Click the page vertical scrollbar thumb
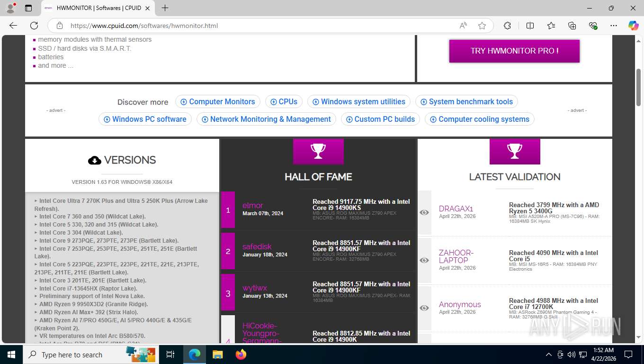Image resolution: width=644 pixels, height=364 pixels. pos(638,87)
